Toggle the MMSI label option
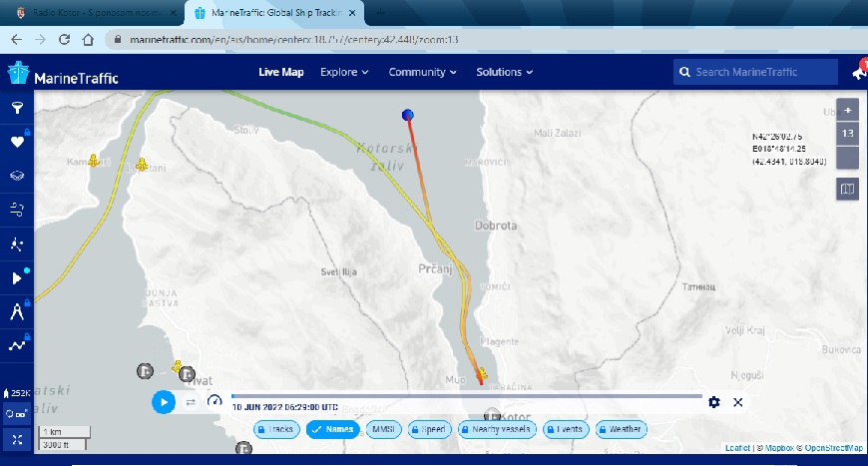Image resolution: width=868 pixels, height=466 pixels. [384, 429]
